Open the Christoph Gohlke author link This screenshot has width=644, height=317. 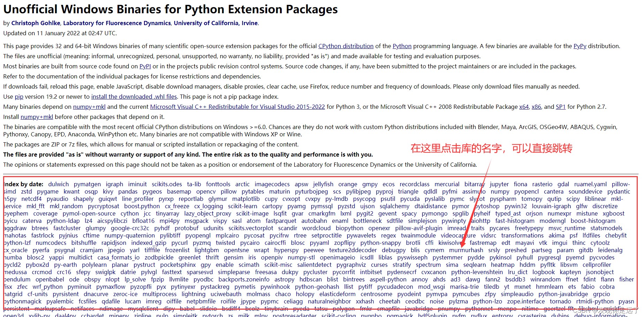point(36,23)
